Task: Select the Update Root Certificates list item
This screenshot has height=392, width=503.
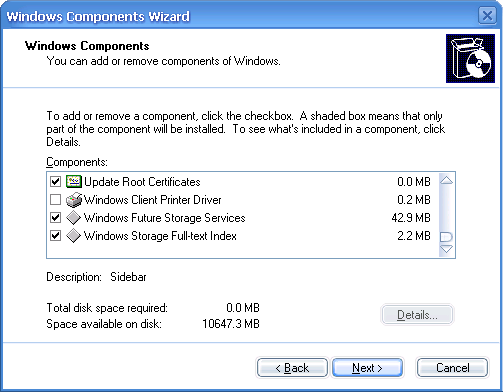Action: pos(240,182)
